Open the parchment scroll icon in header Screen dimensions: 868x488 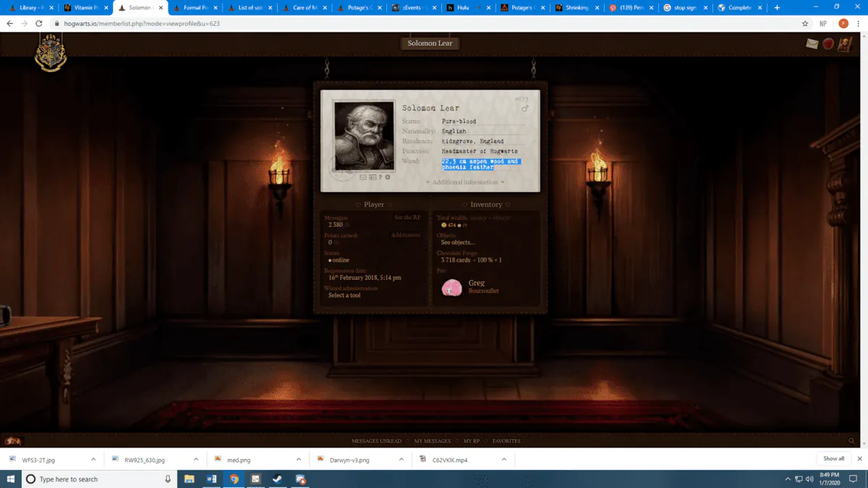click(x=844, y=44)
